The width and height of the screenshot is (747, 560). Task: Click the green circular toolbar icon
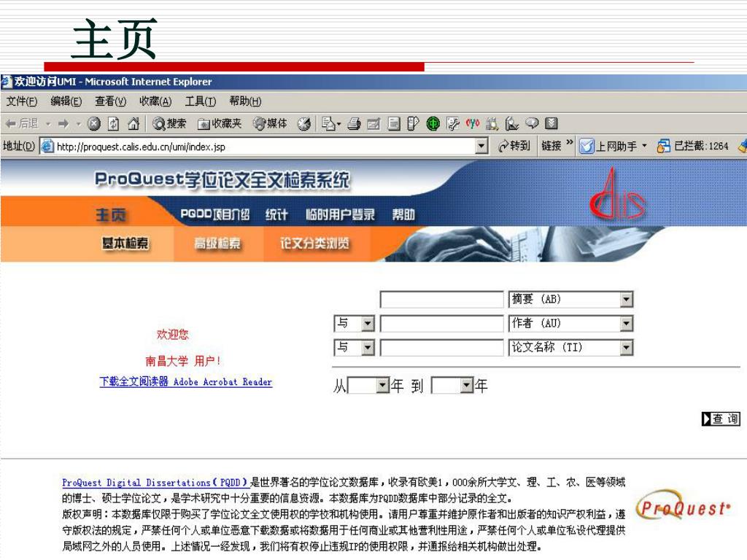(x=433, y=124)
